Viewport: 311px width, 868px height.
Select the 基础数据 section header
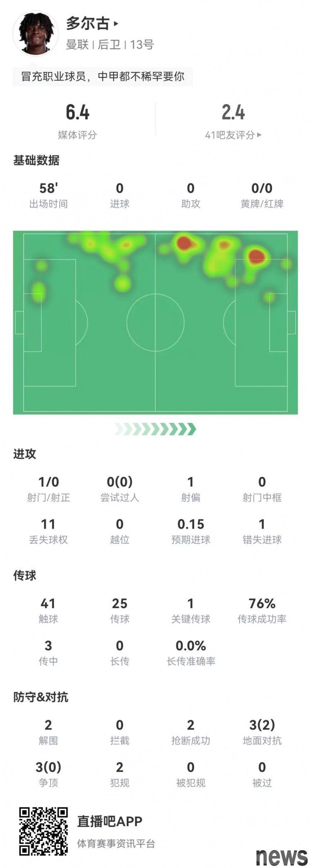tap(36, 160)
